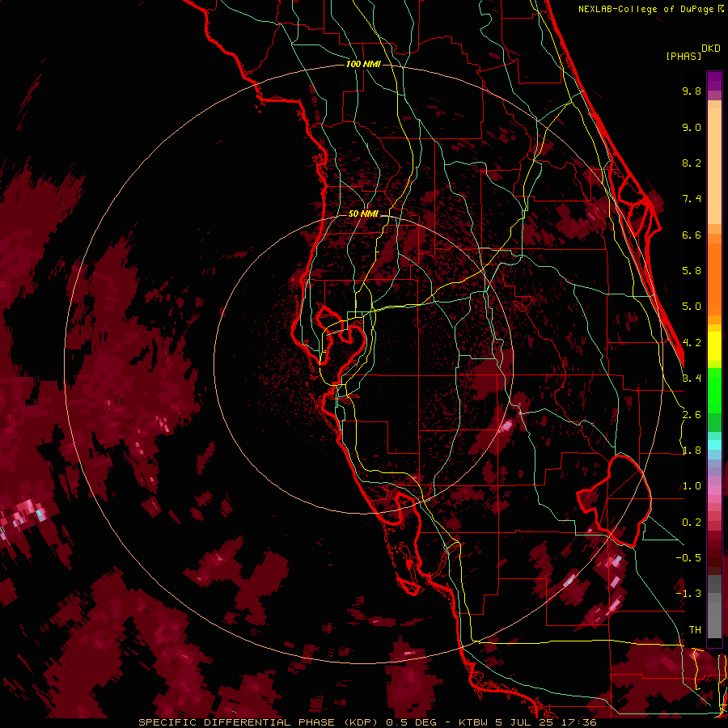
Task: Select the 5.0 value on the scale
Action: [x=692, y=307]
